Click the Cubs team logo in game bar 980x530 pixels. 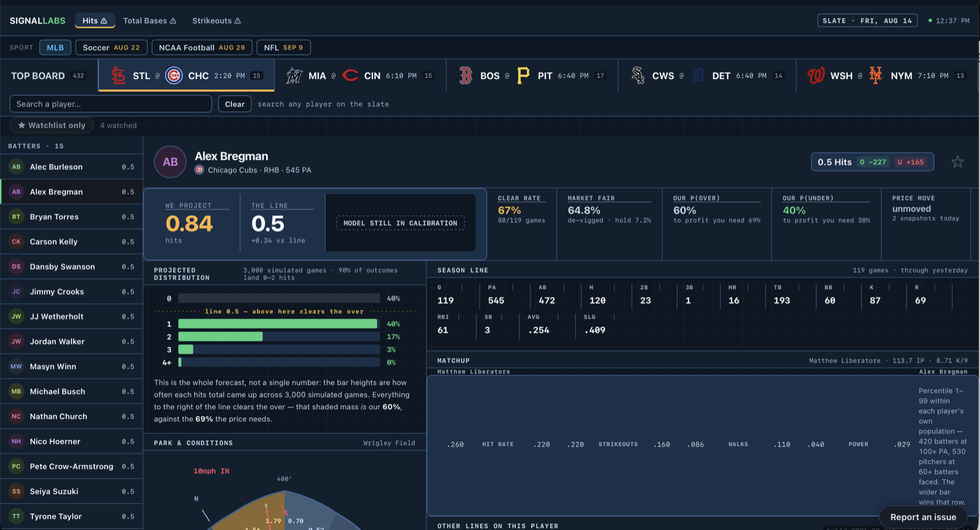pyautogui.click(x=174, y=76)
